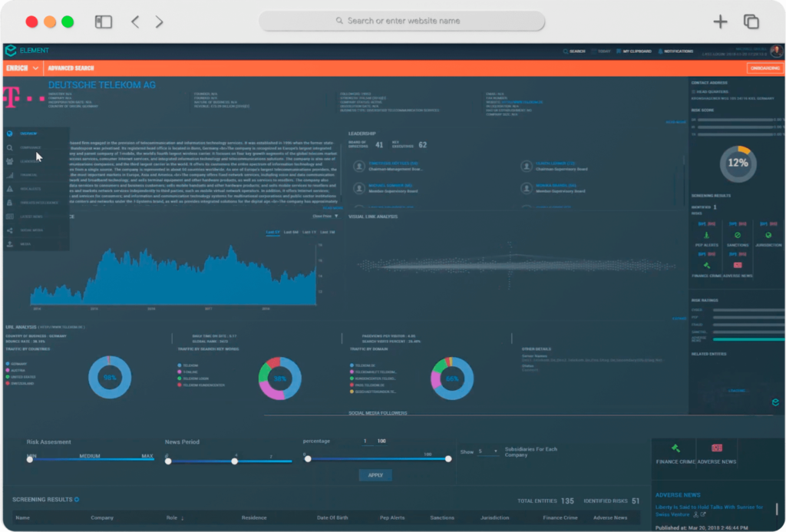Click the Adverse News column header
This screenshot has width=786, height=532.
pos(610,518)
